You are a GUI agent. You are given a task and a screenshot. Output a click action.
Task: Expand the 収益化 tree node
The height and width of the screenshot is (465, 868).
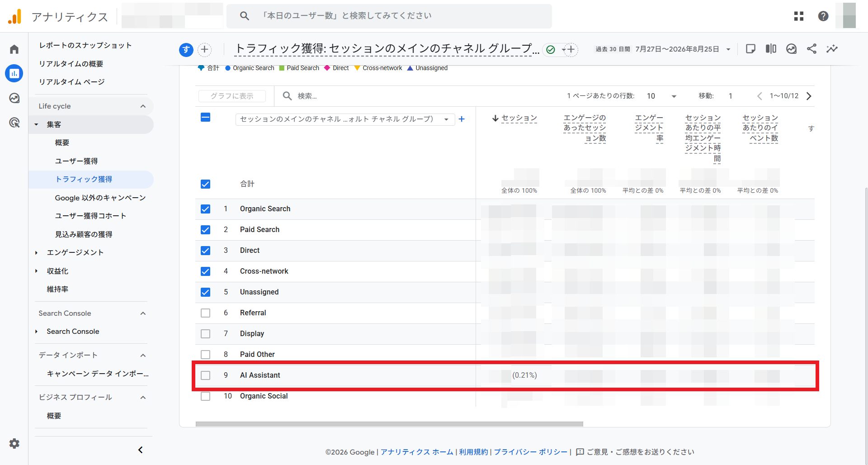pos(37,271)
